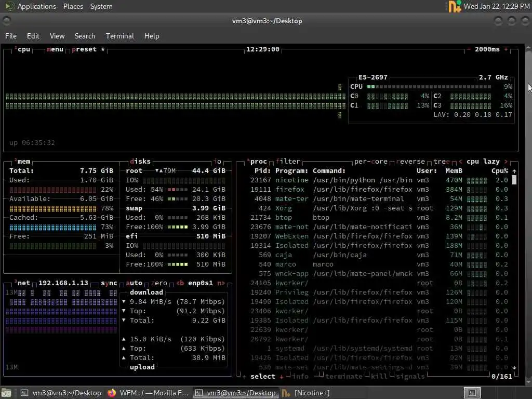Click the terminal vertical scrollbar
This screenshot has width=532, height=399.
(528, 214)
